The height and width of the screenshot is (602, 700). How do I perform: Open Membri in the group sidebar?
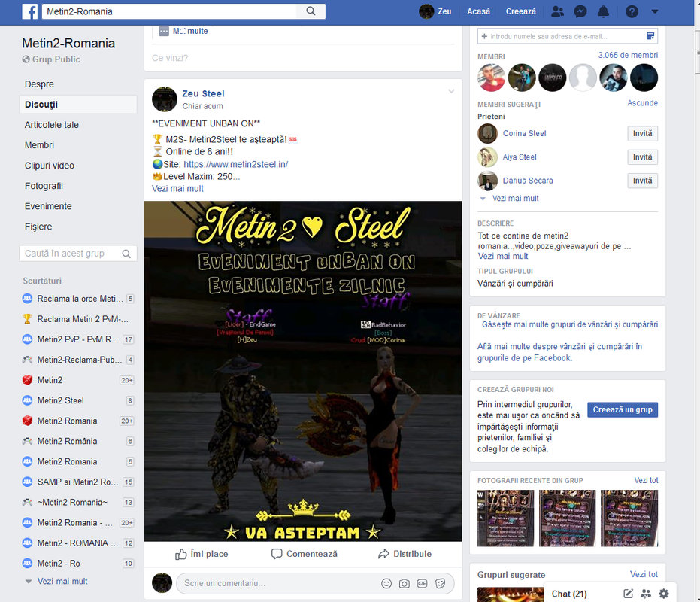[39, 145]
